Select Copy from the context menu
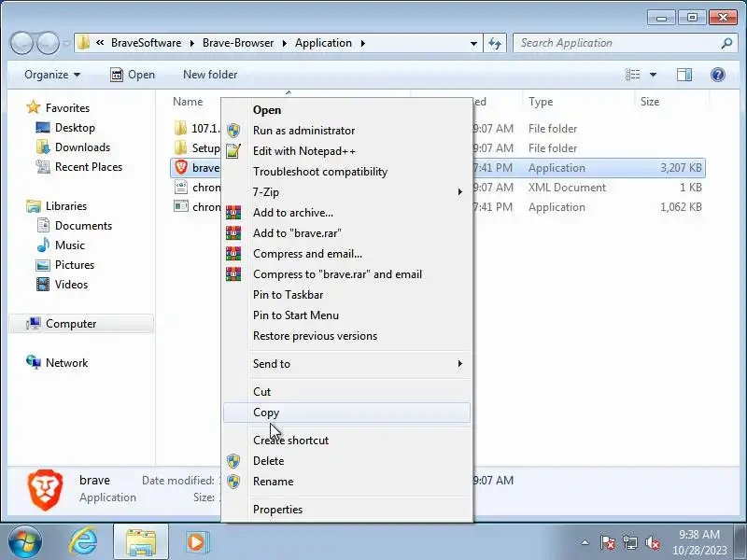The image size is (747, 560). pos(346,413)
